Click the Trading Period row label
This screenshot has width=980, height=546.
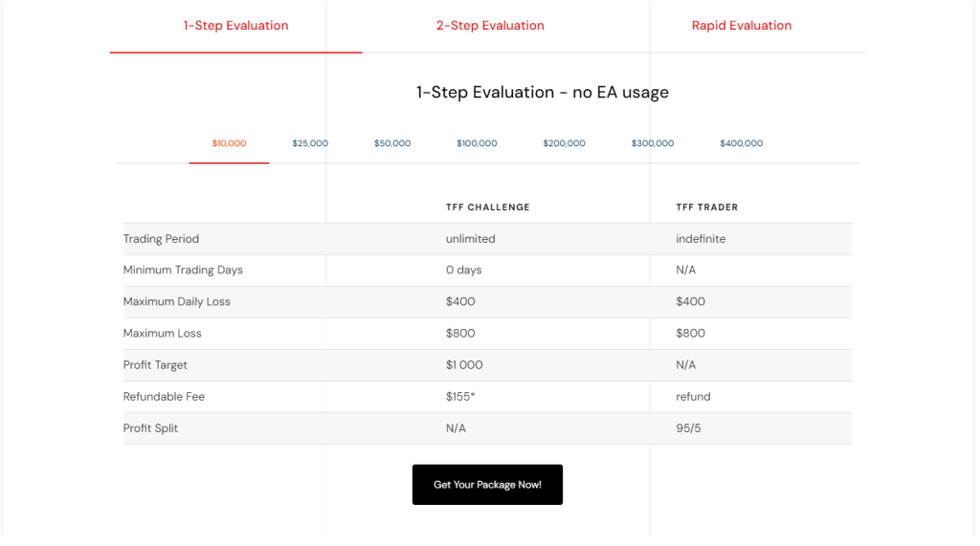tap(161, 239)
